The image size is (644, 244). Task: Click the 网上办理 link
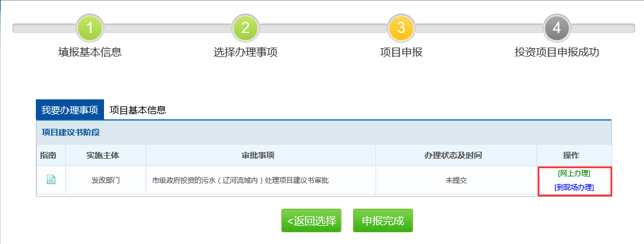coord(574,173)
